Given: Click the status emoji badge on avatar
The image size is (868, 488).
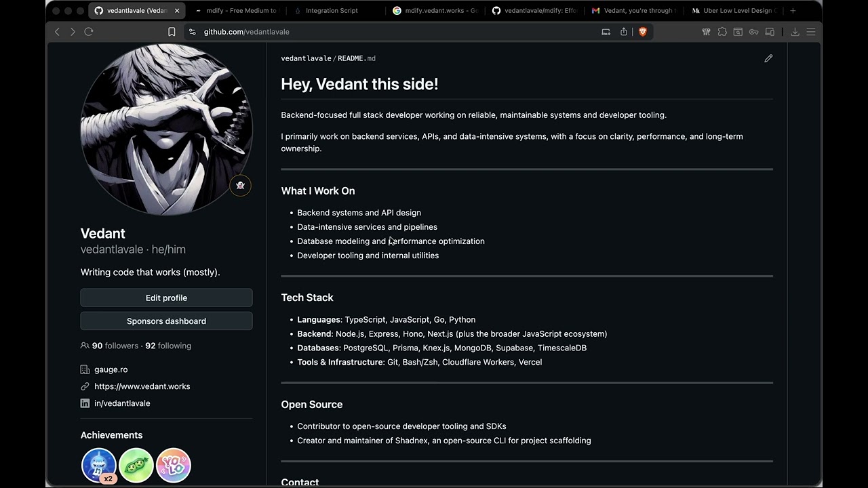Looking at the screenshot, I should (x=240, y=186).
